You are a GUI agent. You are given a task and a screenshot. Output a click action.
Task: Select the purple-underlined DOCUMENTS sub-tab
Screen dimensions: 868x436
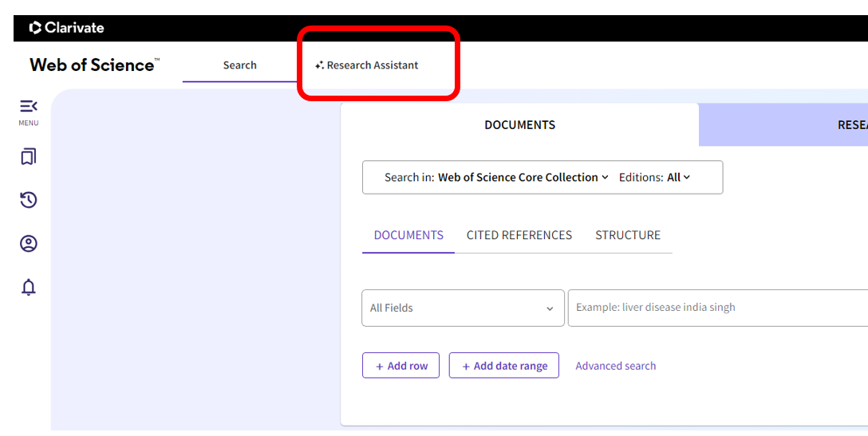coord(408,235)
